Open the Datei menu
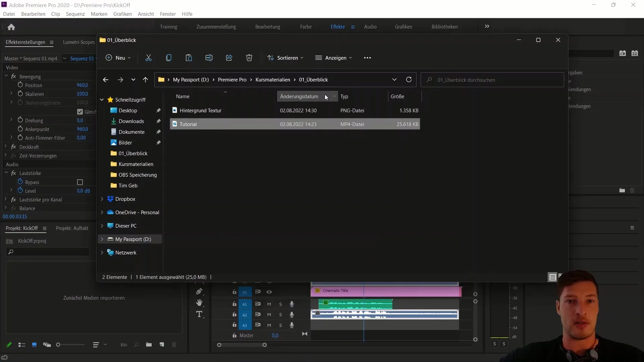 9,14
